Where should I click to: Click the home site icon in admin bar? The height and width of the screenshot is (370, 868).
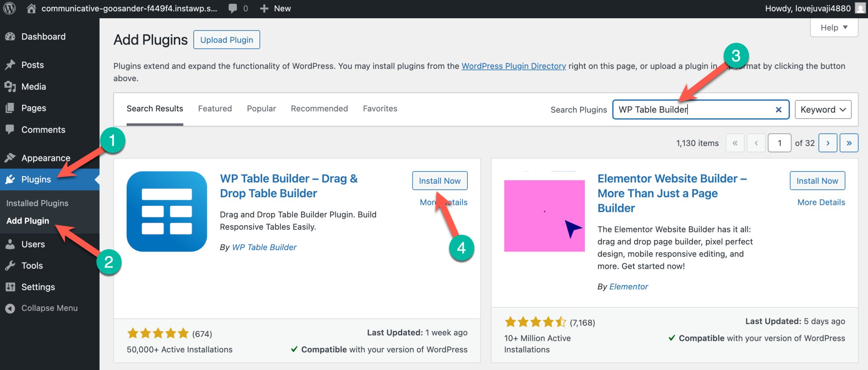(x=31, y=8)
